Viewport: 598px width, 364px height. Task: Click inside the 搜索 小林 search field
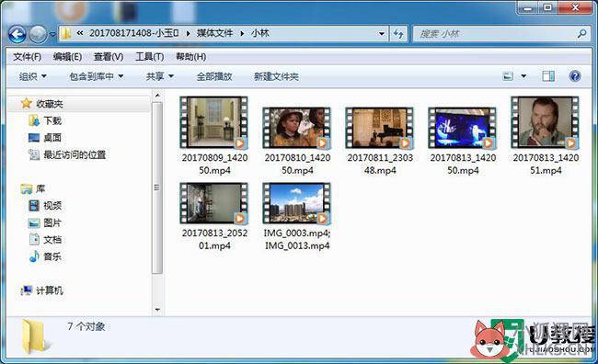[496, 34]
